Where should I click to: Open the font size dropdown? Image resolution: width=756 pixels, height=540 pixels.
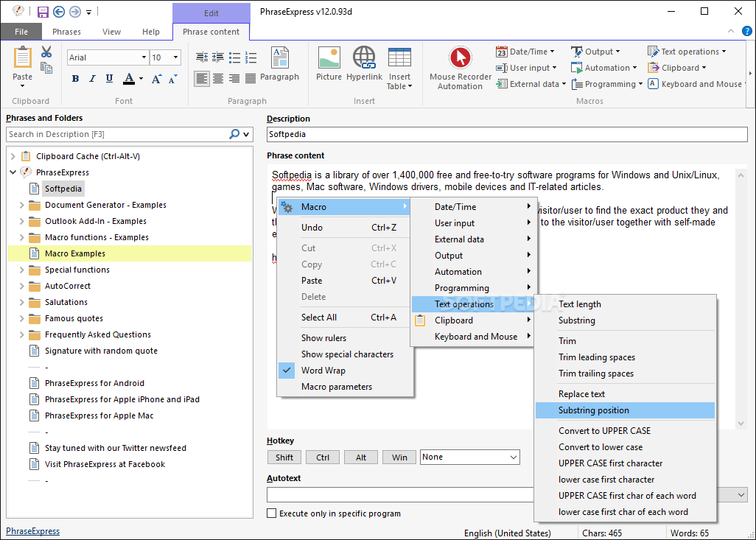pos(175,57)
